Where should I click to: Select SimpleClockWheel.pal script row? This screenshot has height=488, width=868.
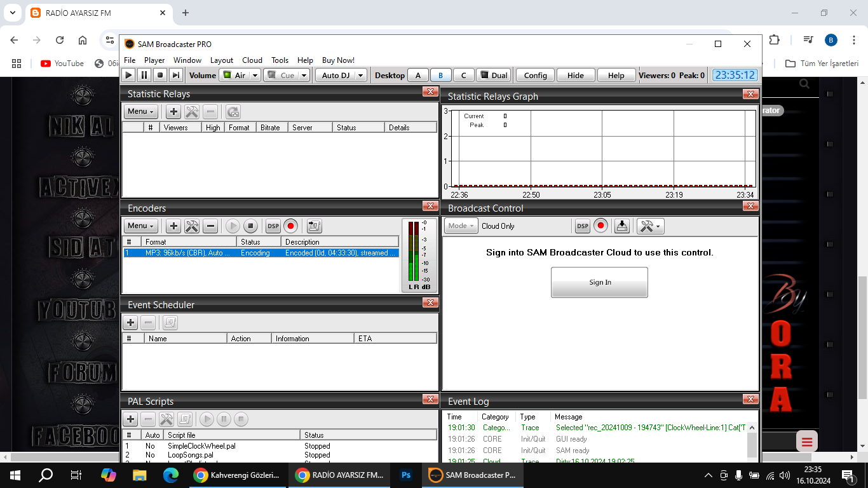coord(280,446)
